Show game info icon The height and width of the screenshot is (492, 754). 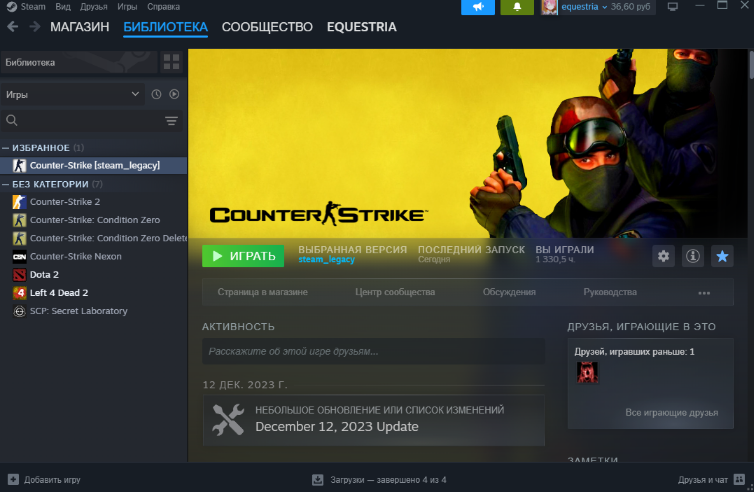(692, 256)
